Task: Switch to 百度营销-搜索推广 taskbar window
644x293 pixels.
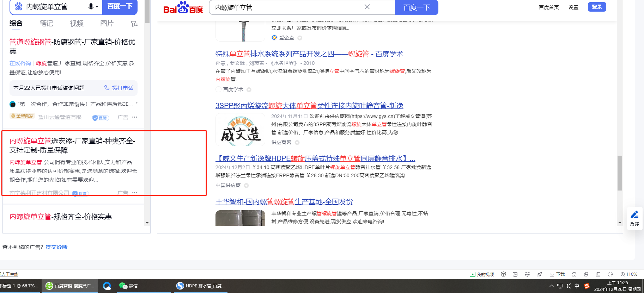Action: tap(70, 286)
